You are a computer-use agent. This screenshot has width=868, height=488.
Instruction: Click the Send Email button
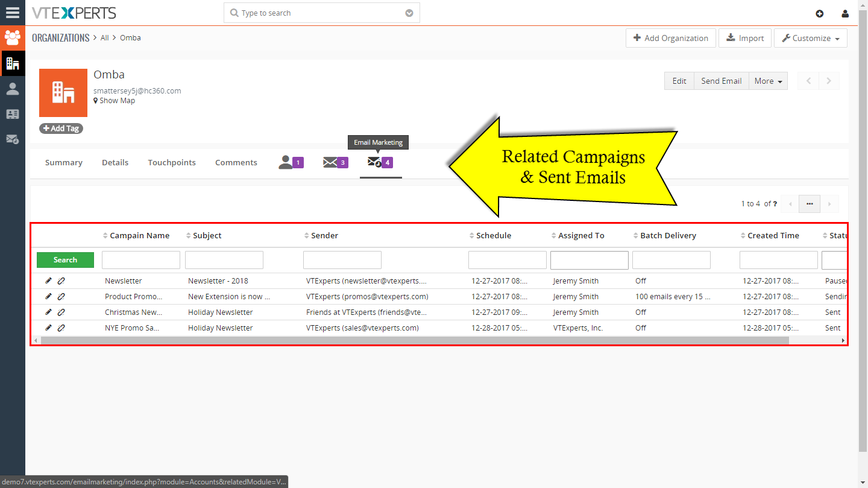722,81
